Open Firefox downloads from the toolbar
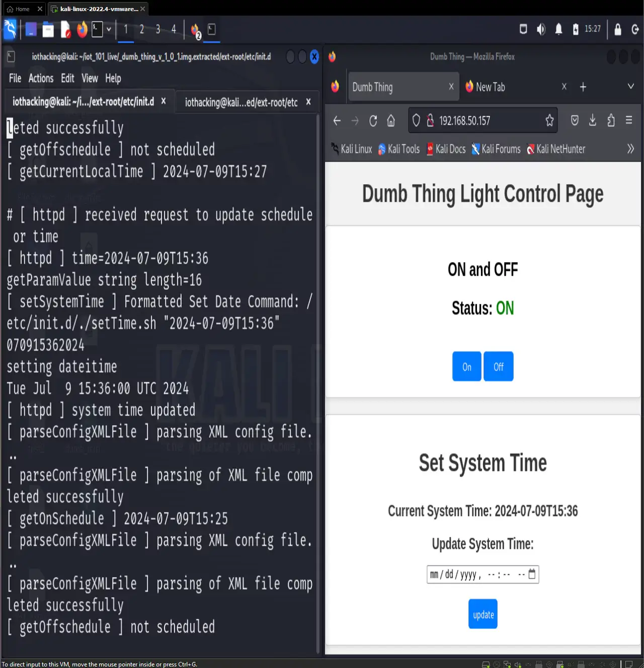The image size is (644, 668). [x=592, y=120]
